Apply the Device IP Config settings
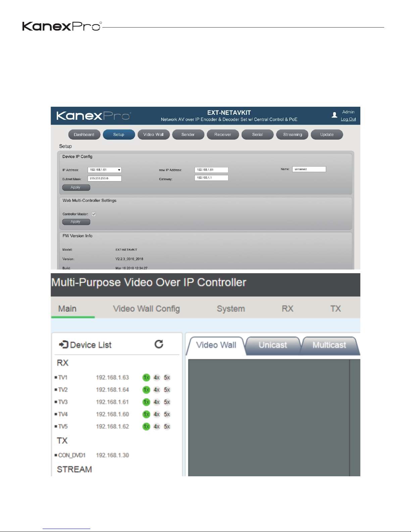 coord(76,188)
